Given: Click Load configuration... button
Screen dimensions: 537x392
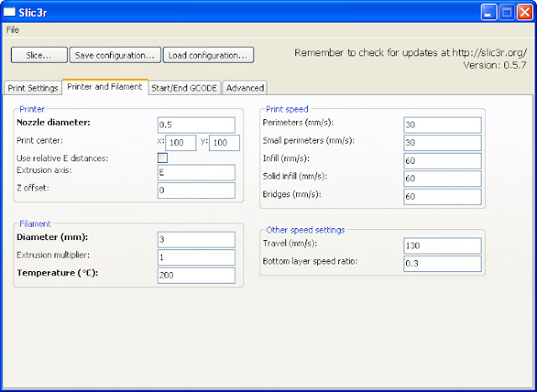Looking at the screenshot, I should tap(208, 55).
